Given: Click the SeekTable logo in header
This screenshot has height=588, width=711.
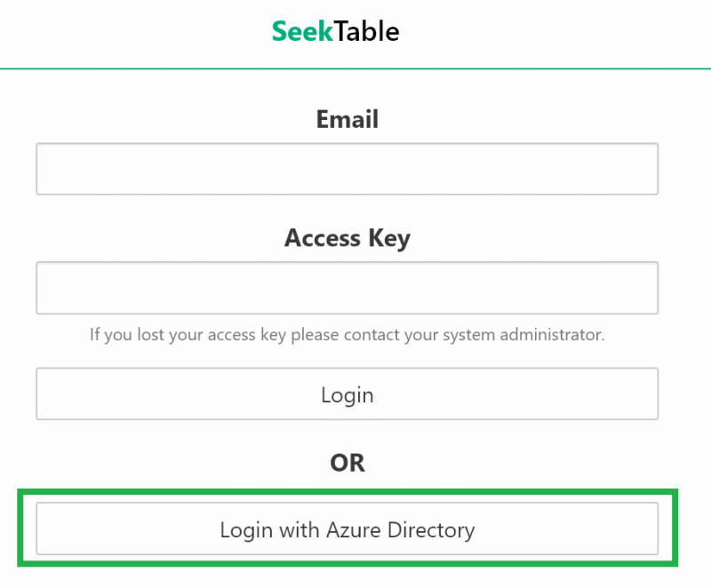Looking at the screenshot, I should pyautogui.click(x=336, y=32).
